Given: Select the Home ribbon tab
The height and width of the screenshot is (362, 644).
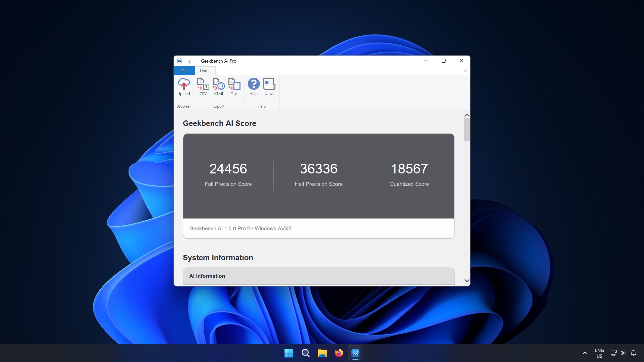Looking at the screenshot, I should coord(205,71).
